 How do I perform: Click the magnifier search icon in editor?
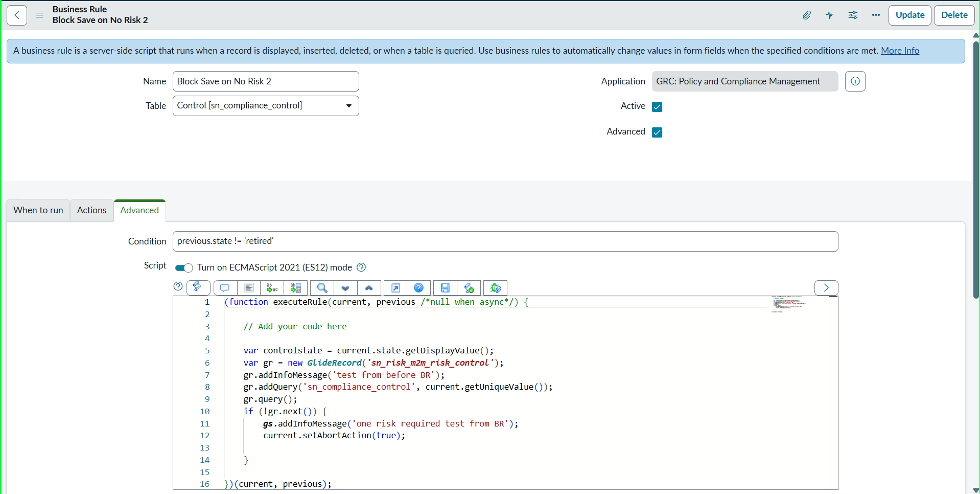point(322,288)
